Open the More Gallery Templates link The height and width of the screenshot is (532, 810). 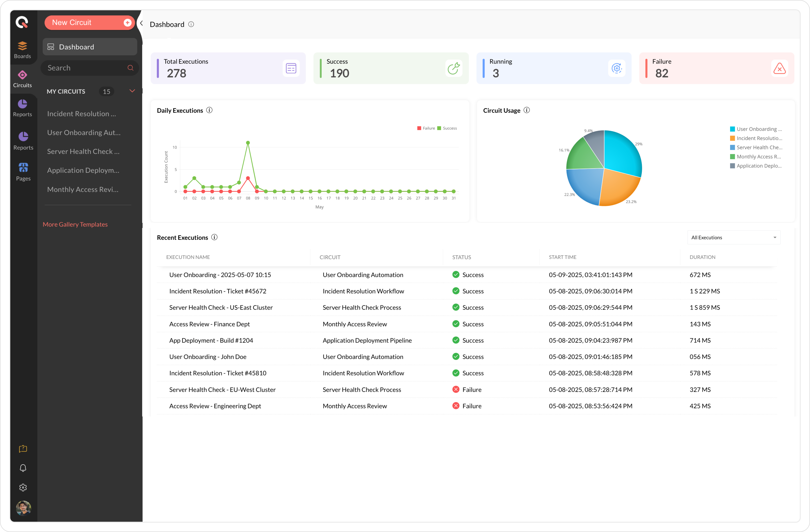coord(75,224)
